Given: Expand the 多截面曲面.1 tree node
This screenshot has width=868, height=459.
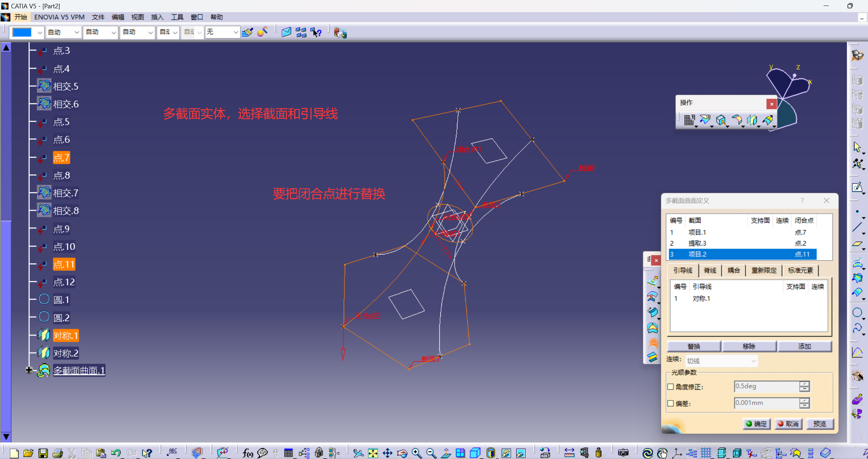Looking at the screenshot, I should click(x=29, y=370).
